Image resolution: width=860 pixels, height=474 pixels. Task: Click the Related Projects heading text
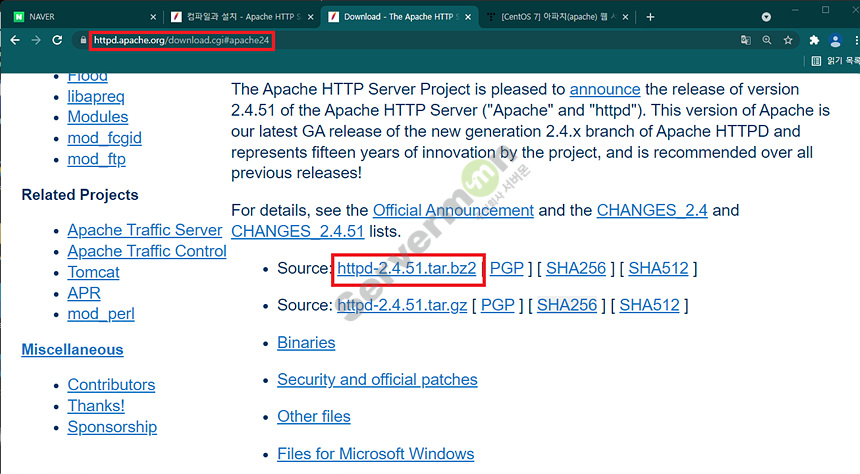click(x=80, y=195)
